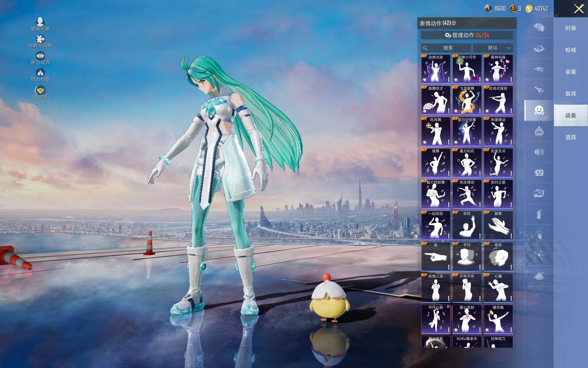Switch to the 道具 tab
This screenshot has width=588, height=368.
(x=571, y=137)
